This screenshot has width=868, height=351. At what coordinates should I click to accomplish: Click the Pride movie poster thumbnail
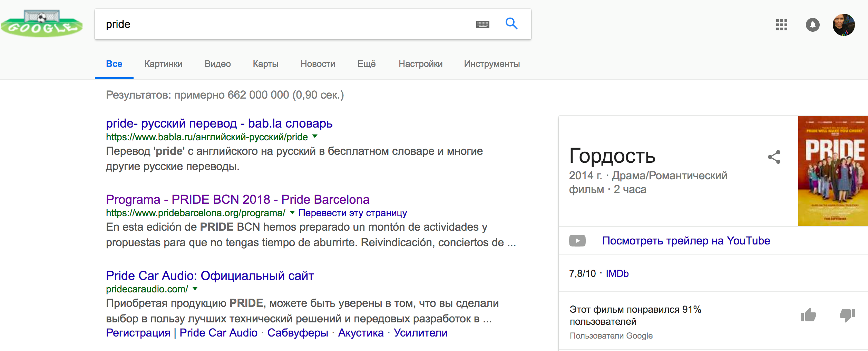tap(832, 171)
